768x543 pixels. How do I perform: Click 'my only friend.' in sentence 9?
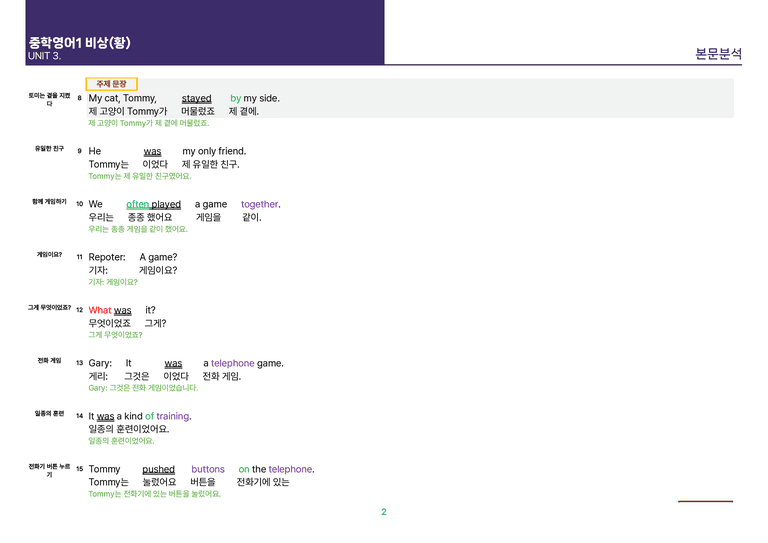214,151
